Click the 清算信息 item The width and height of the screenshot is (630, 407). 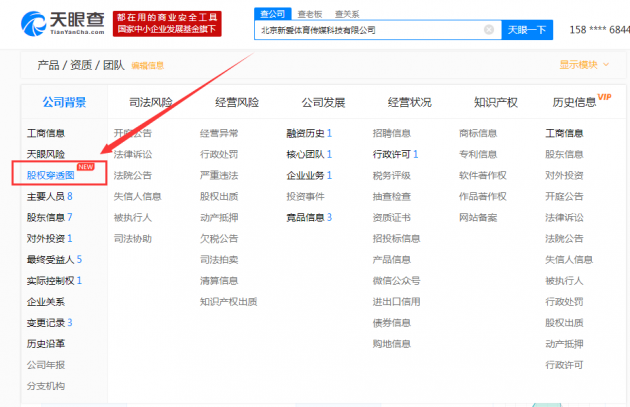[219, 280]
